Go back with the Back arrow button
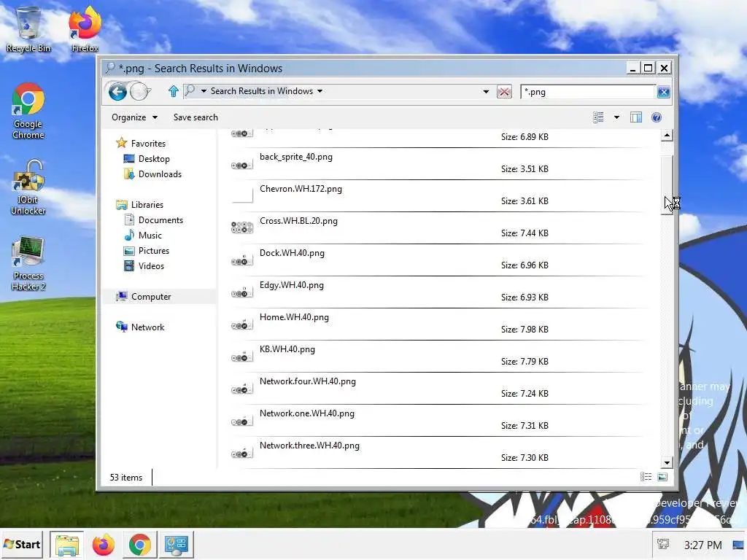This screenshot has width=747, height=560. (x=117, y=91)
